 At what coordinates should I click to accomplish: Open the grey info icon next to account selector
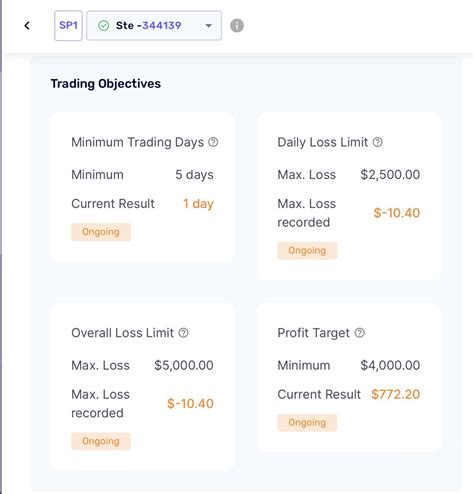click(x=237, y=26)
